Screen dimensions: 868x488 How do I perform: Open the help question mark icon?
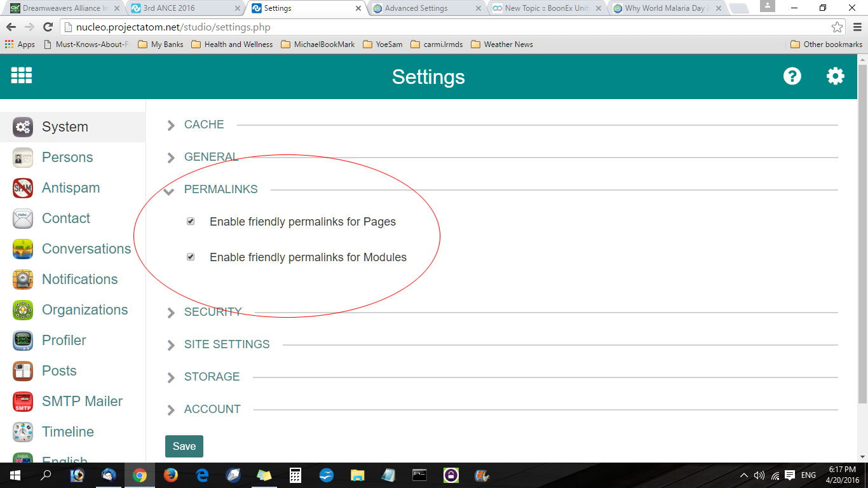point(792,76)
